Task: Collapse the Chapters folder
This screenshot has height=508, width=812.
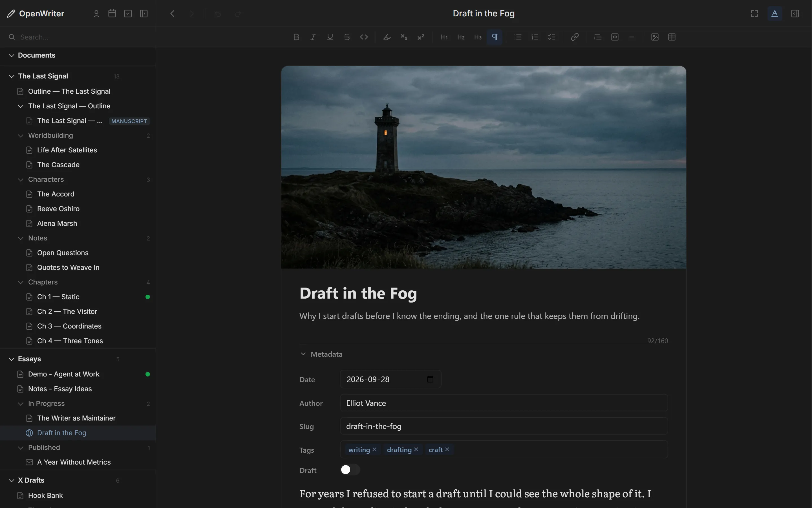Action: pyautogui.click(x=21, y=282)
